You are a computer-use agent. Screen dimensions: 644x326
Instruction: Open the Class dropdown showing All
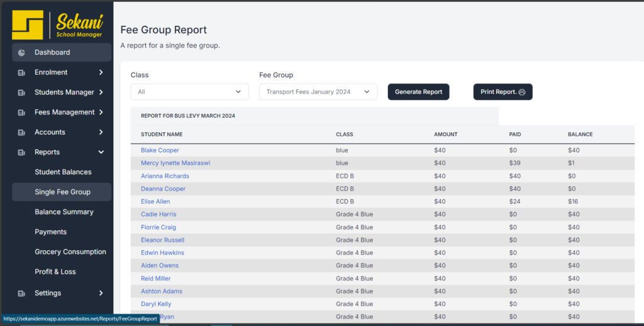tap(189, 92)
